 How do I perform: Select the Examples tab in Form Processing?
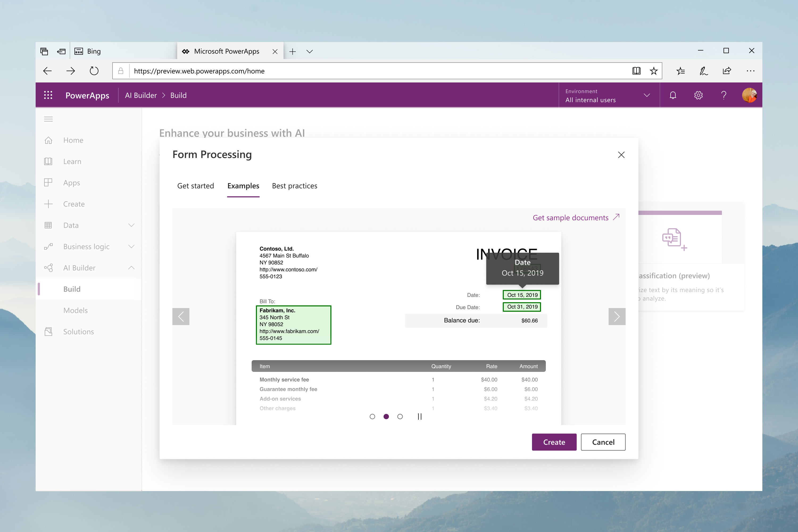point(243,185)
